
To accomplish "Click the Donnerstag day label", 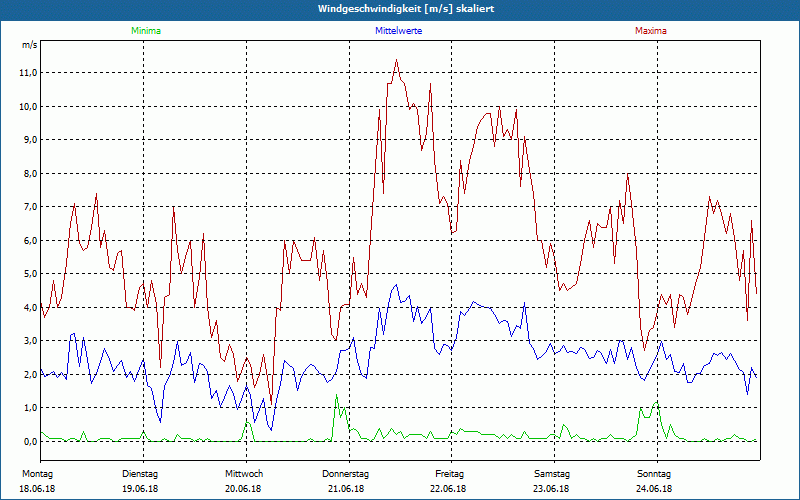I will coord(345,474).
